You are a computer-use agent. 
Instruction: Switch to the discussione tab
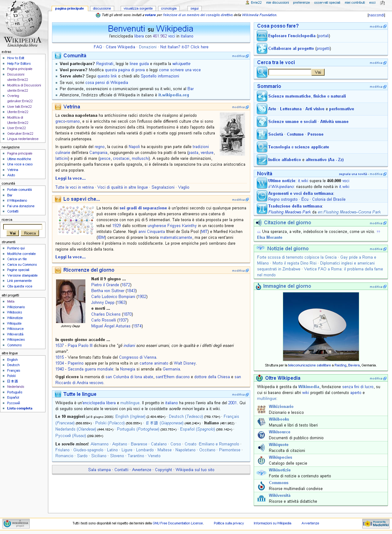pos(102,8)
